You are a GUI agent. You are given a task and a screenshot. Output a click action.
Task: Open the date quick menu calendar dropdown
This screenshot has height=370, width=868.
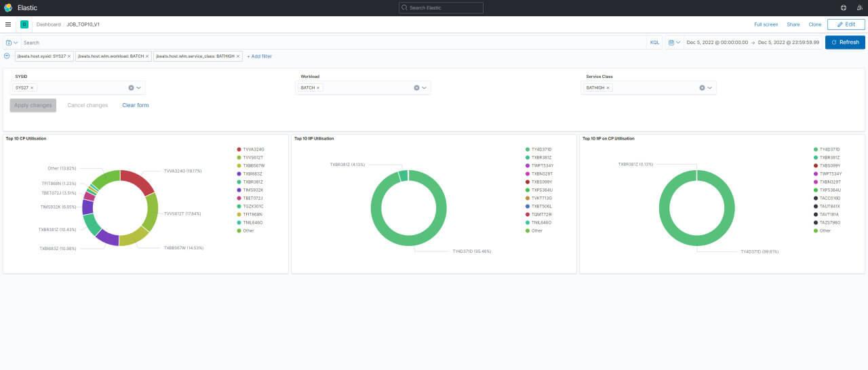(x=674, y=42)
